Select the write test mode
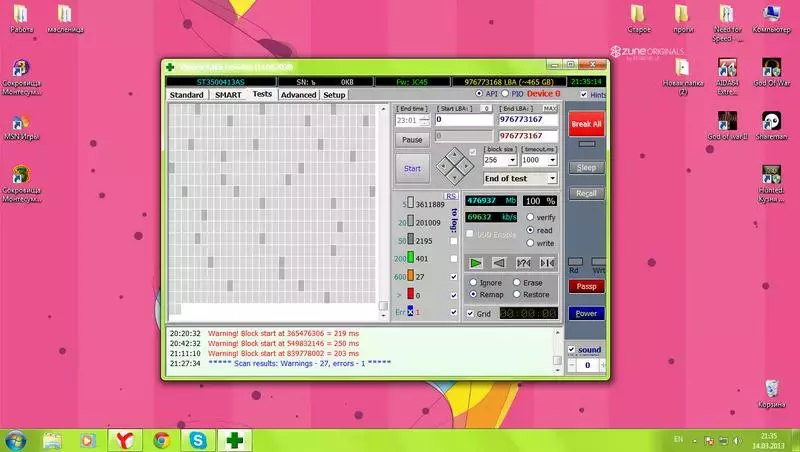 (x=531, y=243)
